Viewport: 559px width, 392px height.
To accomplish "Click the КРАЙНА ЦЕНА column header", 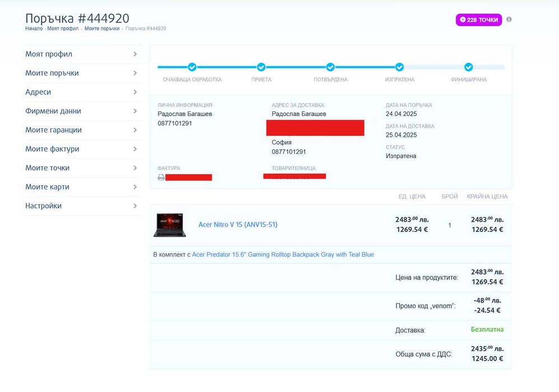I will pos(487,197).
